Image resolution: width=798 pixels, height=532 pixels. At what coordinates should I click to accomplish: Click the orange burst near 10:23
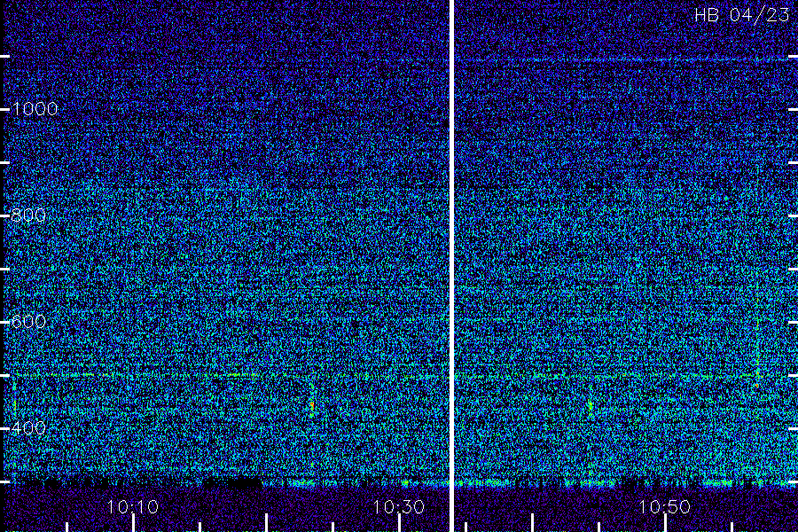click(312, 406)
